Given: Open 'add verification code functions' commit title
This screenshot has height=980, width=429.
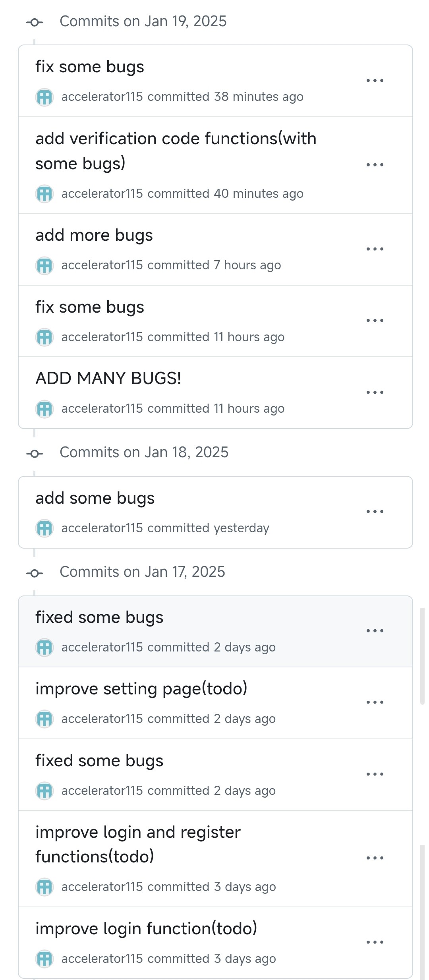Looking at the screenshot, I should click(176, 151).
